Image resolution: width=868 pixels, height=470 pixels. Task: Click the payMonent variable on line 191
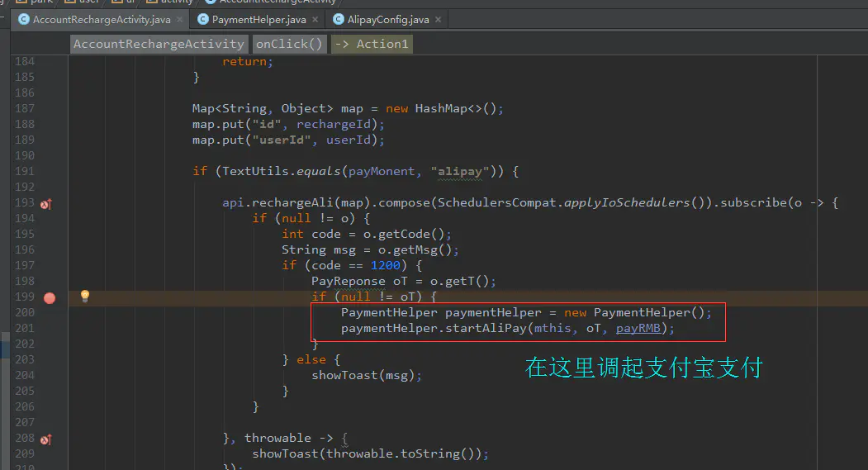tap(382, 172)
